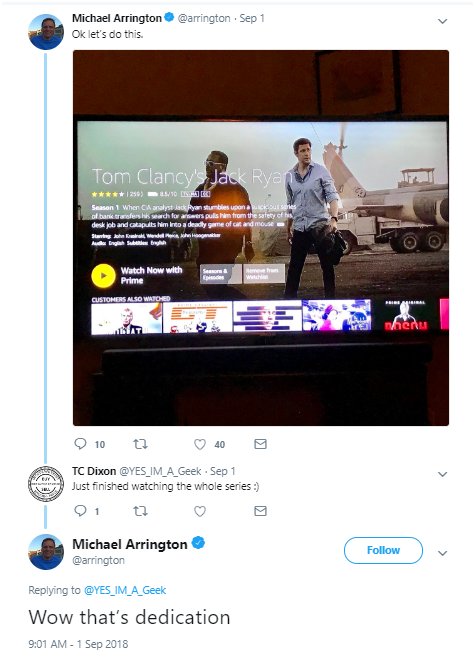
Task: Open the @YES_IM_A_GEEK mention link
Action: (125, 590)
